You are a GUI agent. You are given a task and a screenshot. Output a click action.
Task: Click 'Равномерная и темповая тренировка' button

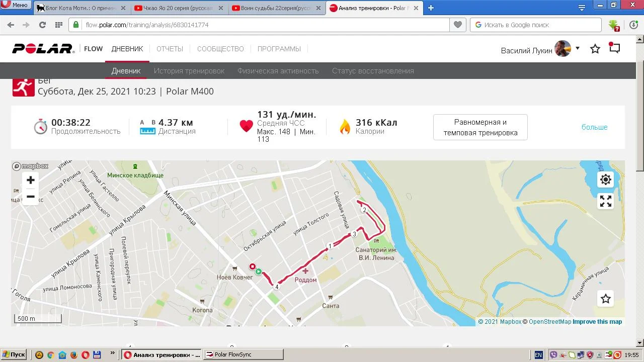click(x=480, y=127)
